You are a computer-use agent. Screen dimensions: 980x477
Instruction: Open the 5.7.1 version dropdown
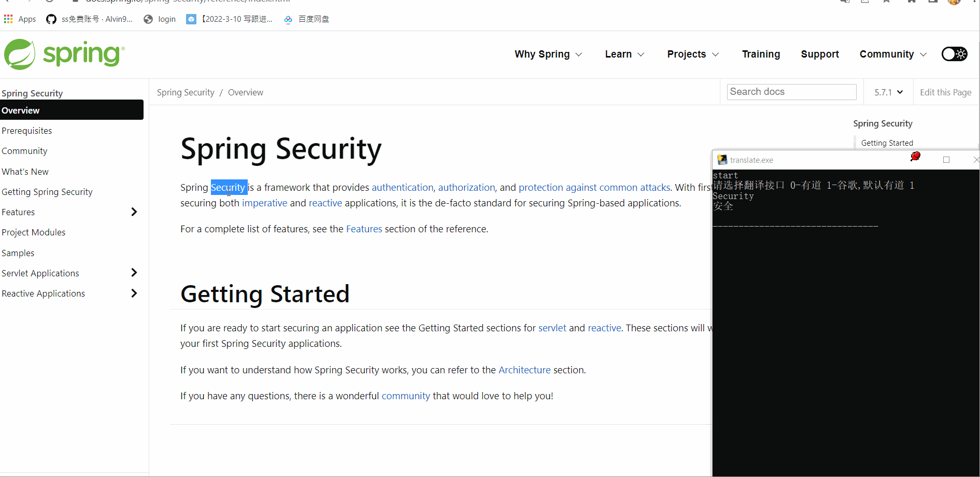click(x=888, y=92)
